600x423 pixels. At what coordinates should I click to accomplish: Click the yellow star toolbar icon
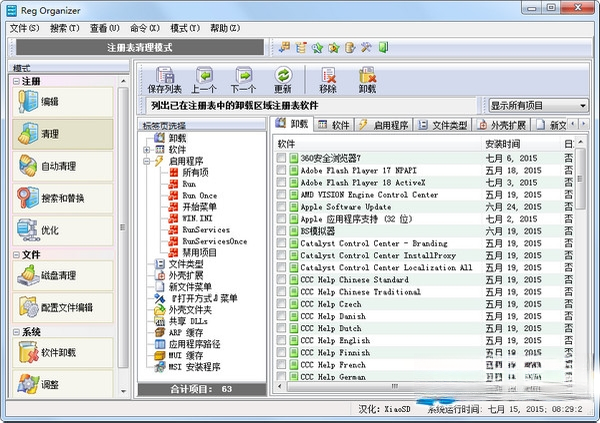334,47
